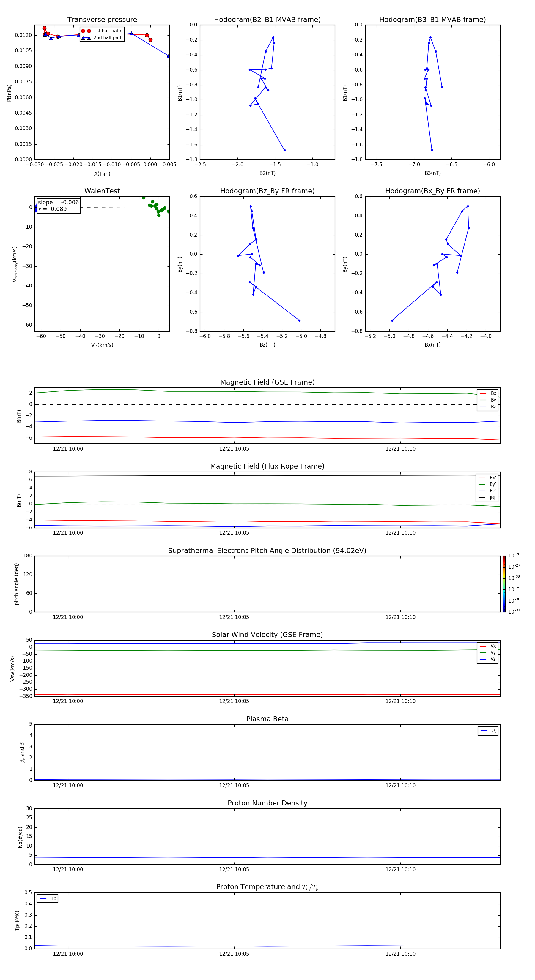Click |B| in the flux rope frame legend
Image resolution: width=535 pixels, height=980 pixels.
pyautogui.click(x=487, y=498)
